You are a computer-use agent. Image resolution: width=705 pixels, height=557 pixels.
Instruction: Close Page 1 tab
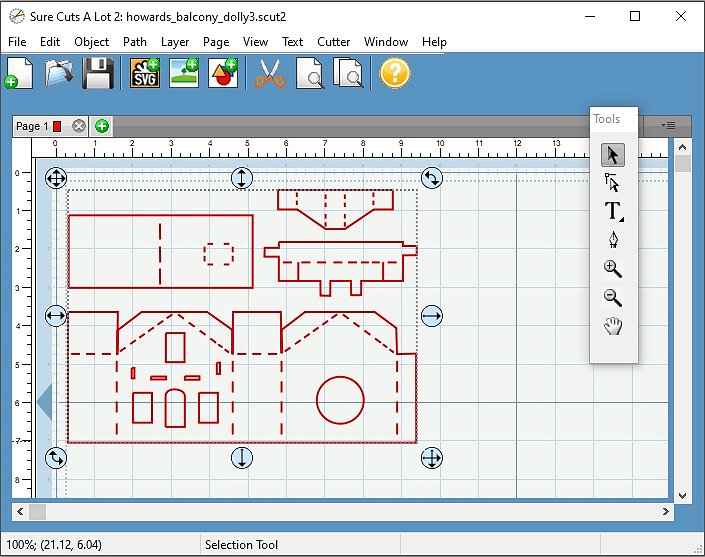pyautogui.click(x=79, y=126)
